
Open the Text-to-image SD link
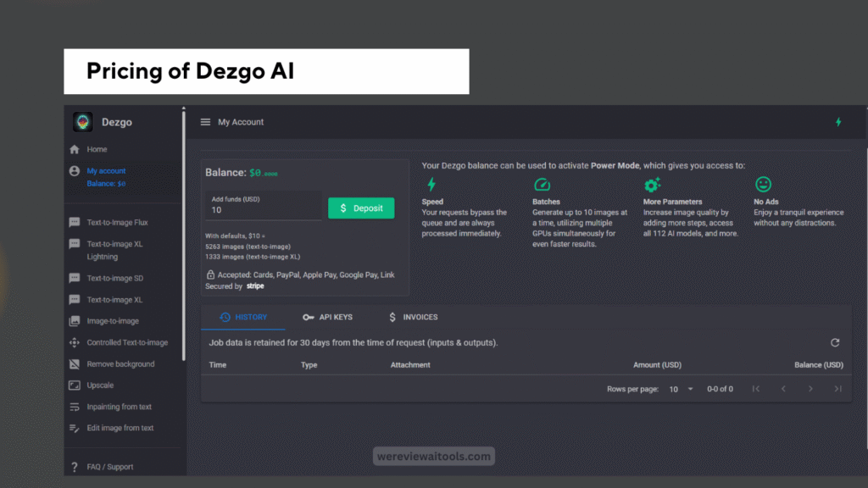point(115,278)
